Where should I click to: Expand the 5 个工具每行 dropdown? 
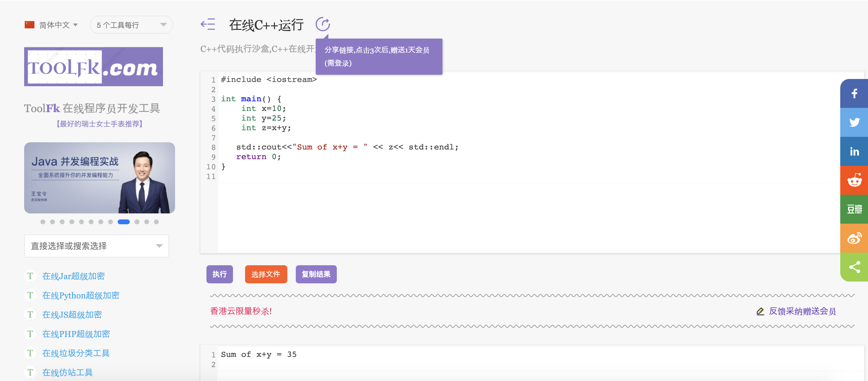[131, 25]
